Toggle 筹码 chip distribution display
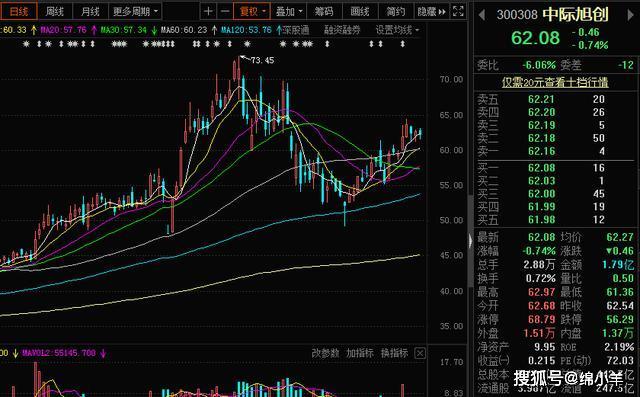This screenshot has width=640, height=397. (324, 11)
